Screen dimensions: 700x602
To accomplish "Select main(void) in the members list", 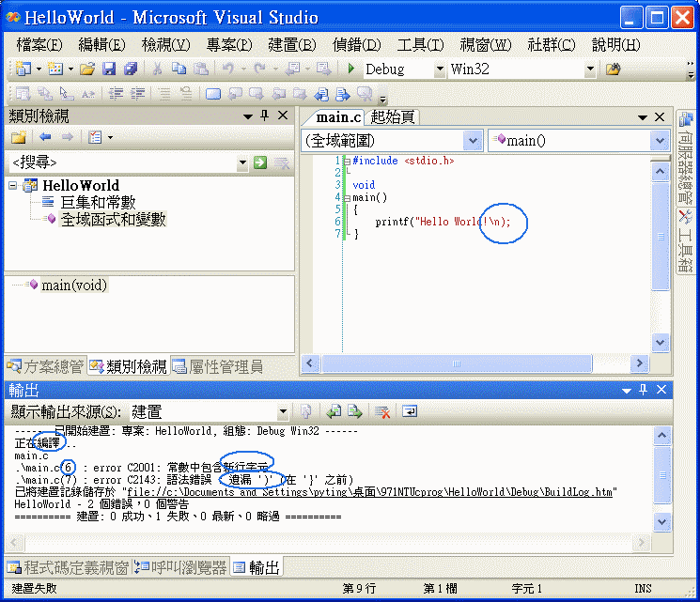I will pyautogui.click(x=74, y=286).
